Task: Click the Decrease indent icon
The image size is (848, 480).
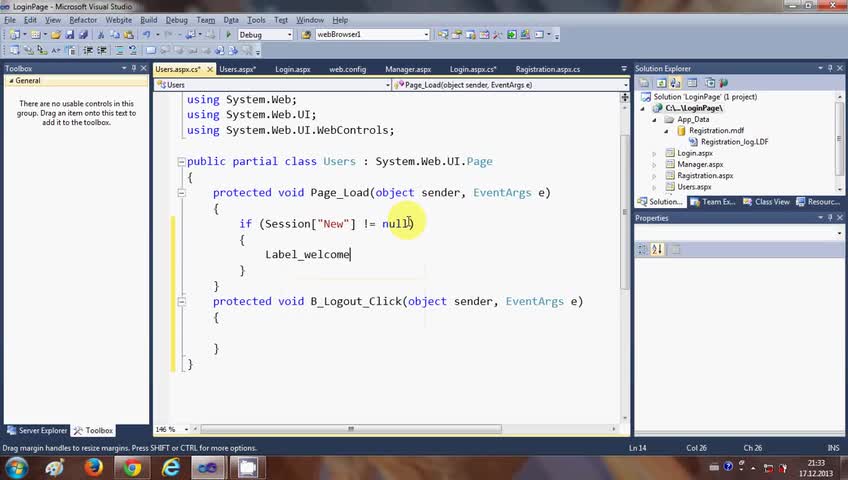Action: pyautogui.click(x=88, y=50)
